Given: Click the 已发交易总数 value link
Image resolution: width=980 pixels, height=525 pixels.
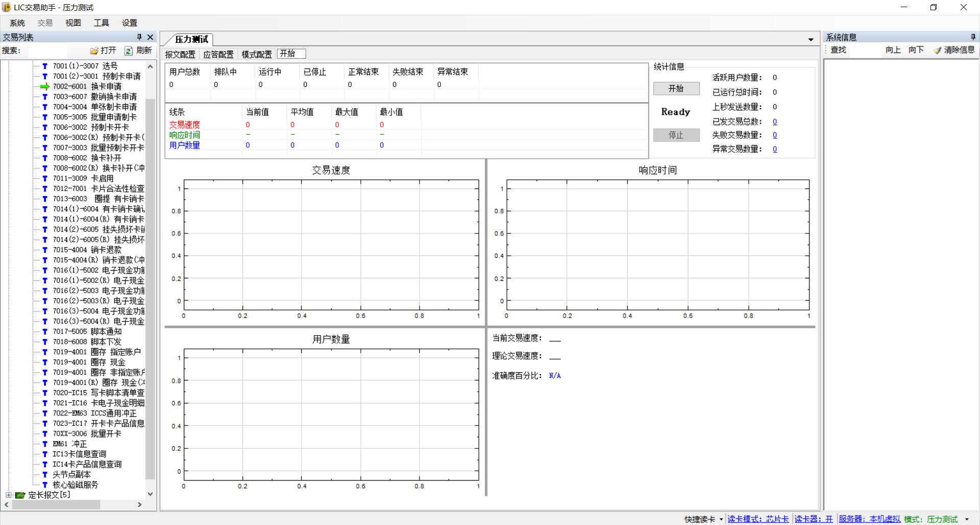Looking at the screenshot, I should click(775, 122).
